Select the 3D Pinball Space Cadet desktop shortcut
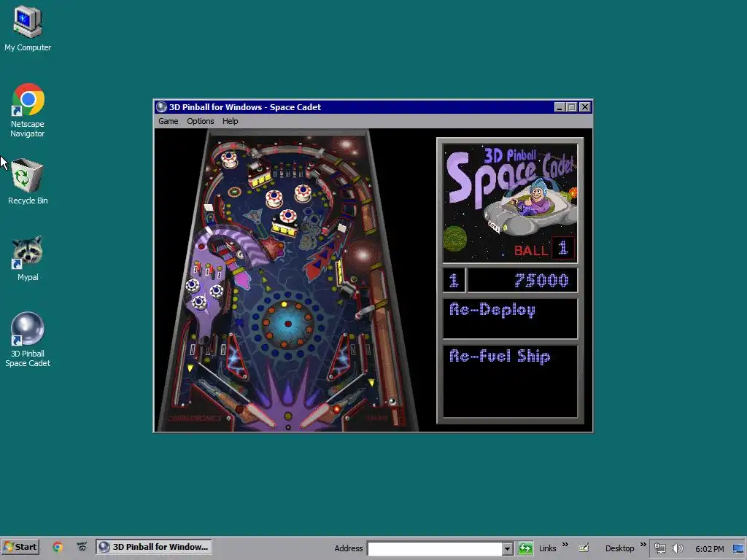 [28, 340]
